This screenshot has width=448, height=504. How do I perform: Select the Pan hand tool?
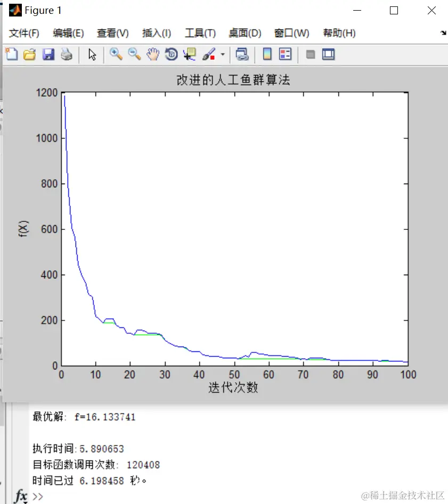153,54
